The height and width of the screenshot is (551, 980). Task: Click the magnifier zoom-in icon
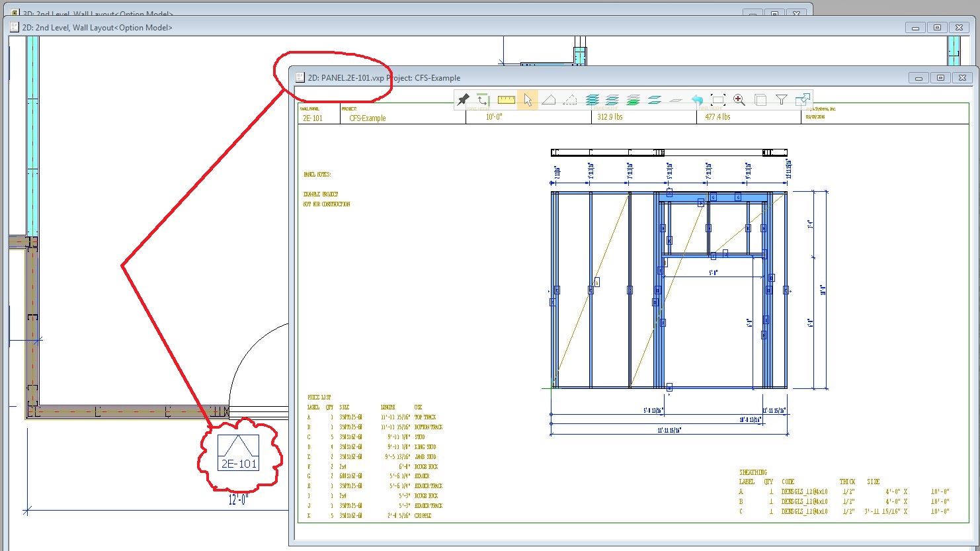click(739, 100)
